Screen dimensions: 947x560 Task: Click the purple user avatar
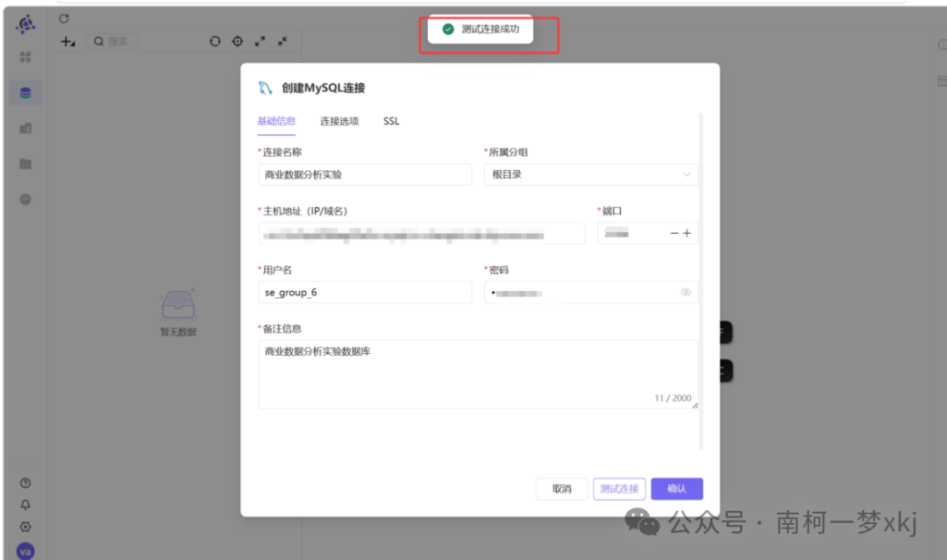click(x=25, y=551)
